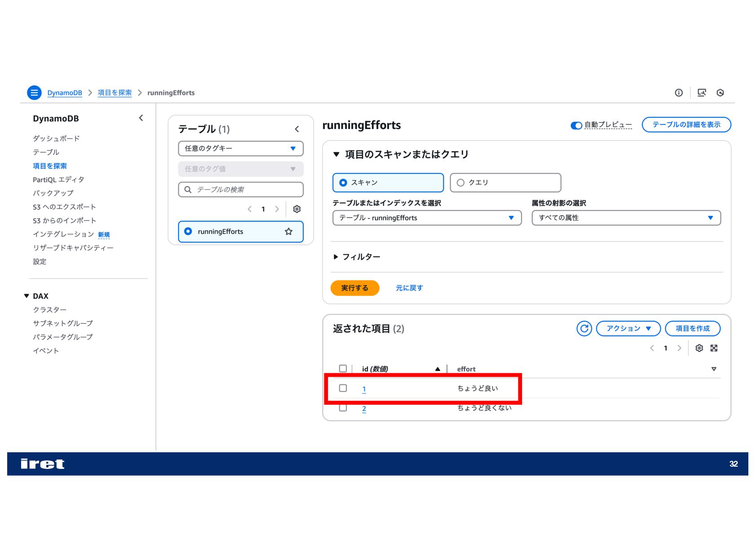Sort by id ascending arrow
Image resolution: width=756 pixels, height=535 pixels.
click(438, 369)
